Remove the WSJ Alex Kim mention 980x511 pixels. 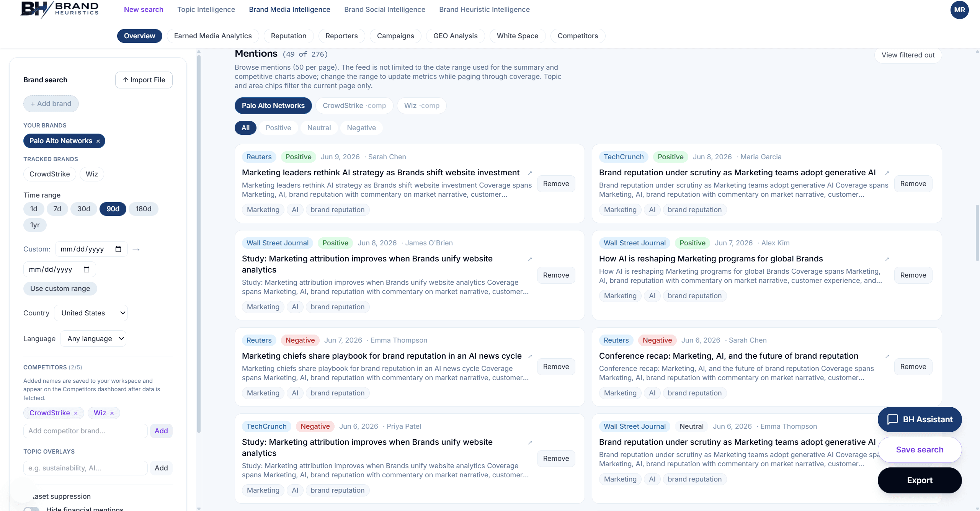[913, 275]
